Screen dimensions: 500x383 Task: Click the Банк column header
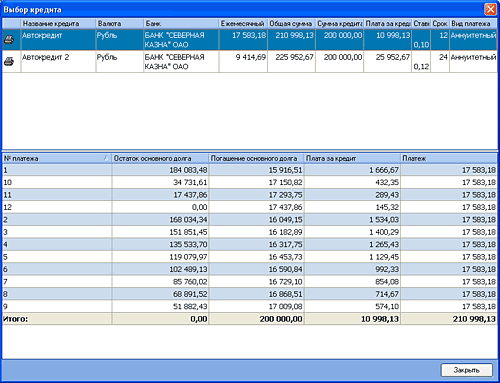(x=181, y=24)
